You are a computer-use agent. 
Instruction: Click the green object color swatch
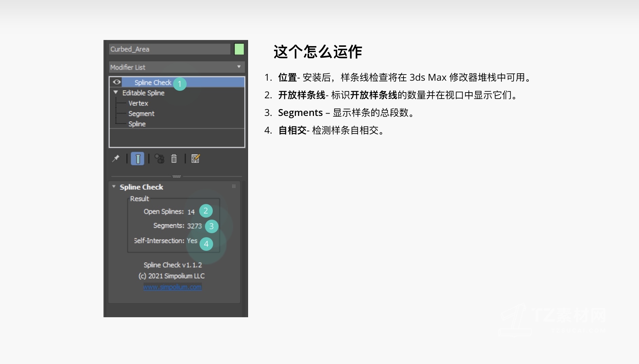pos(239,49)
